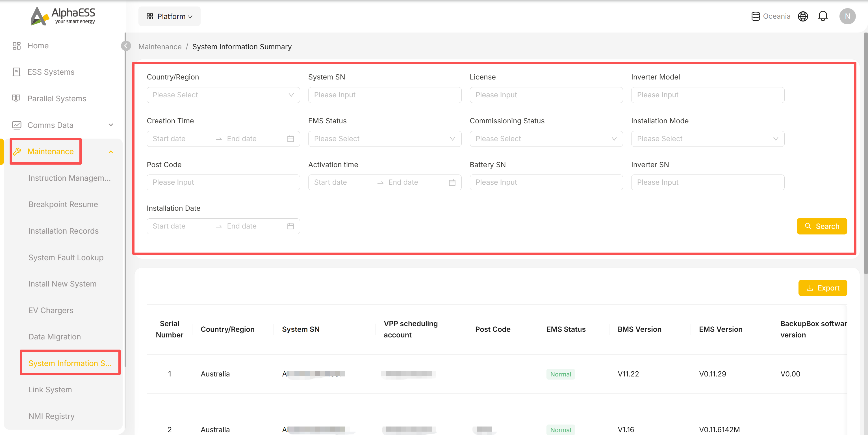
Task: Focus the Inverter SN input field
Action: [x=708, y=182]
